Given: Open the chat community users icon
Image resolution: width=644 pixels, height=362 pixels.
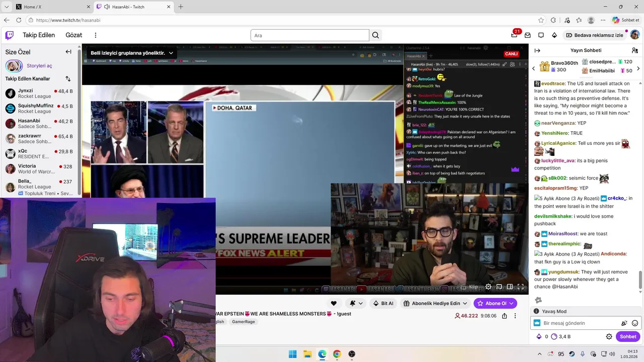Looking at the screenshot, I should (x=635, y=50).
